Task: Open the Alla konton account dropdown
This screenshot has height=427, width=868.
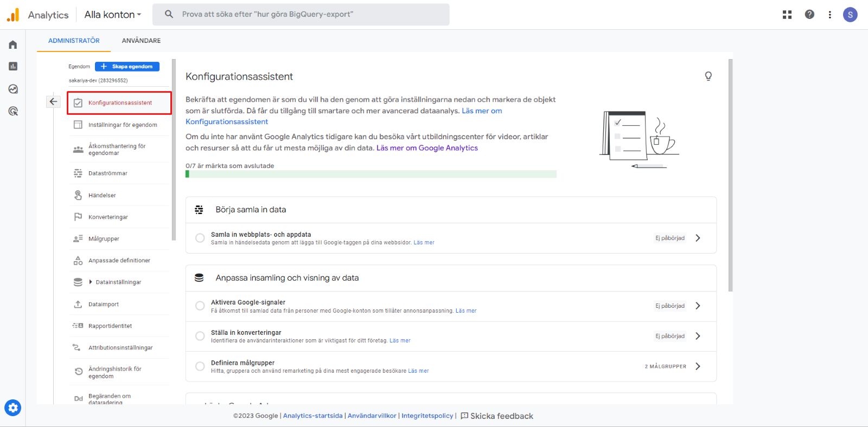Action: pos(113,15)
